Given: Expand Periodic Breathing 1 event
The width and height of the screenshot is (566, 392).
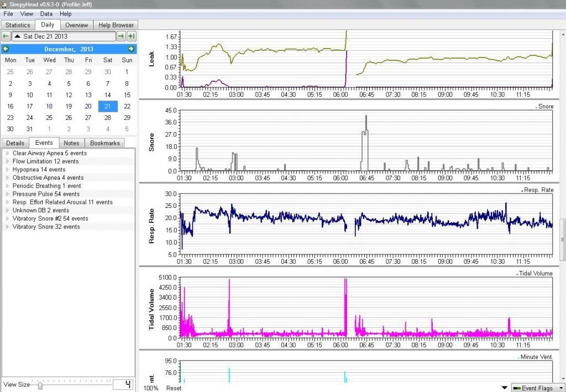Looking at the screenshot, I should click(7, 186).
